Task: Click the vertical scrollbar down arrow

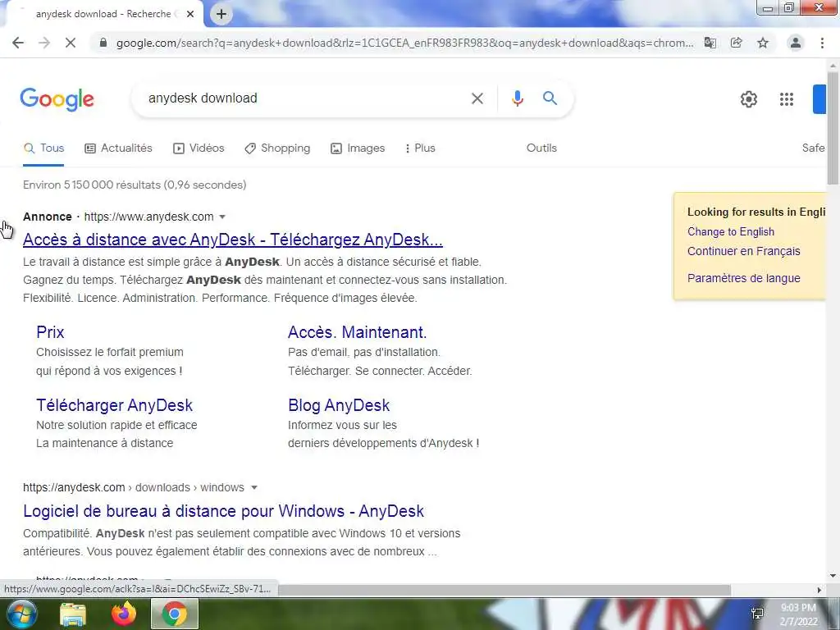Action: pos(833,577)
